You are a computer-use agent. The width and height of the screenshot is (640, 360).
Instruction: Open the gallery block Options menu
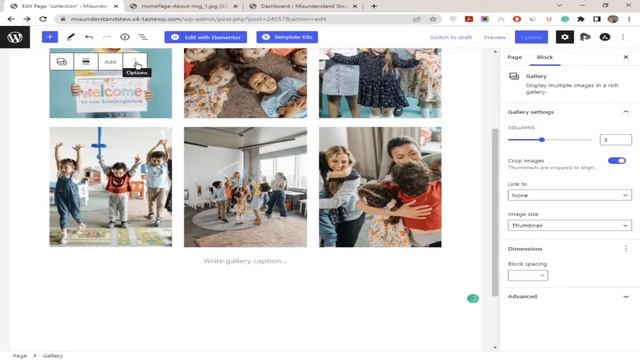coord(135,62)
